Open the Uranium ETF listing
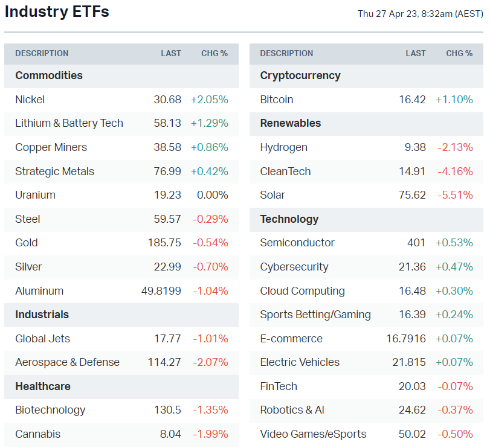This screenshot has height=448, width=490. click(x=35, y=195)
